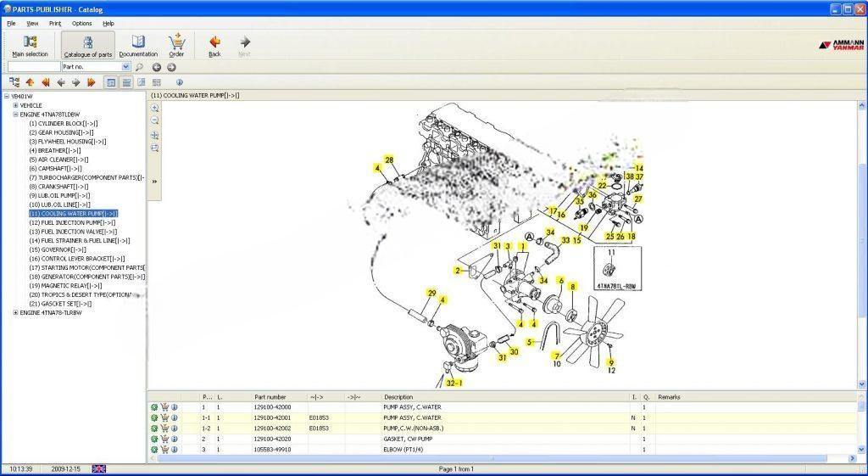Open the Part no. search dropdown
The width and height of the screenshot is (868, 476).
click(126, 67)
